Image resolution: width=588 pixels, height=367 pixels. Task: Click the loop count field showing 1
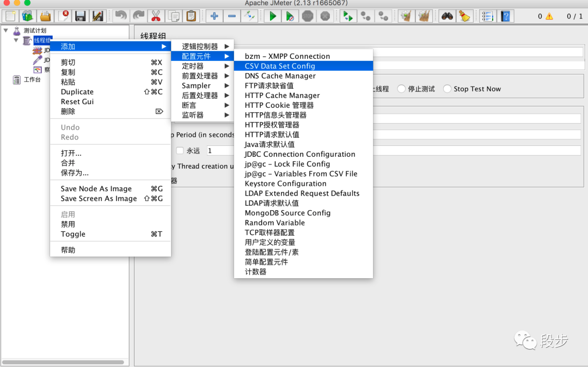pos(220,151)
